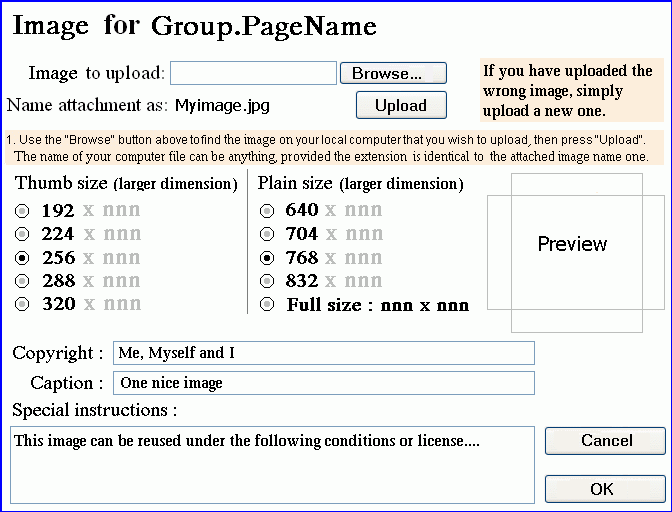Select the 640 plain size option
The height and width of the screenshot is (512, 672).
(267, 210)
